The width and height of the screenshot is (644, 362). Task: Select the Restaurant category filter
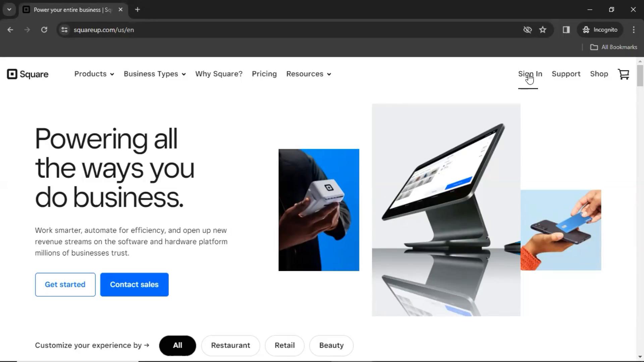pyautogui.click(x=230, y=345)
